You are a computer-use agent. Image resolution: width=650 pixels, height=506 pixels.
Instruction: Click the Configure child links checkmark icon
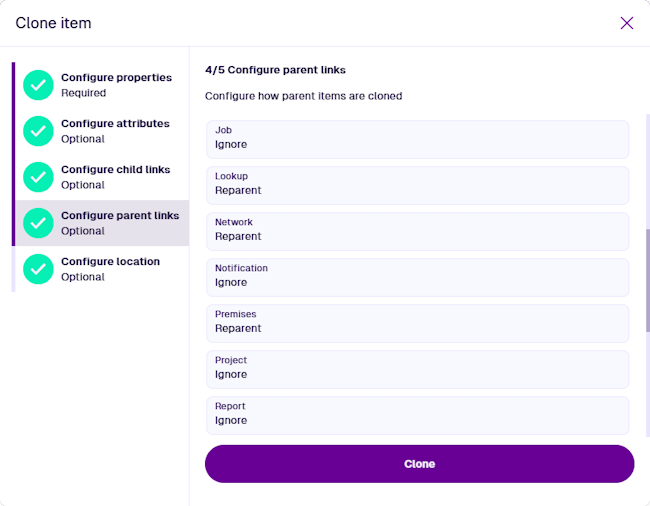point(38,177)
